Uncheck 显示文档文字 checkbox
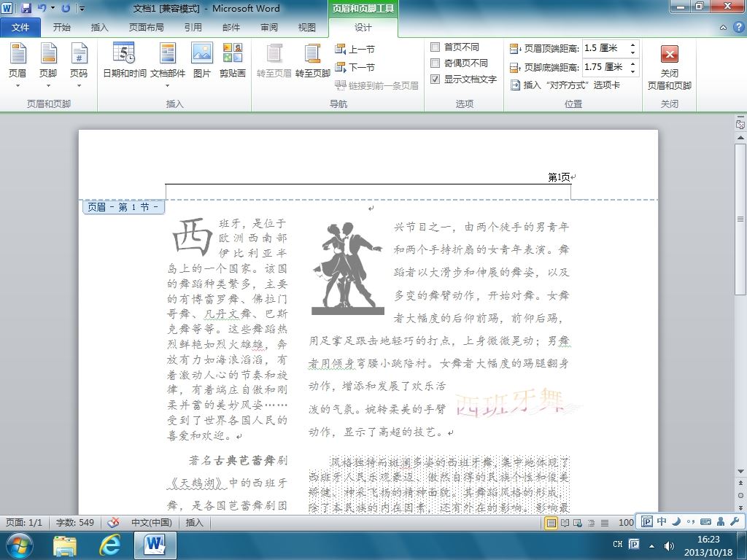Screen dimensions: 747x560 [x=435, y=79]
